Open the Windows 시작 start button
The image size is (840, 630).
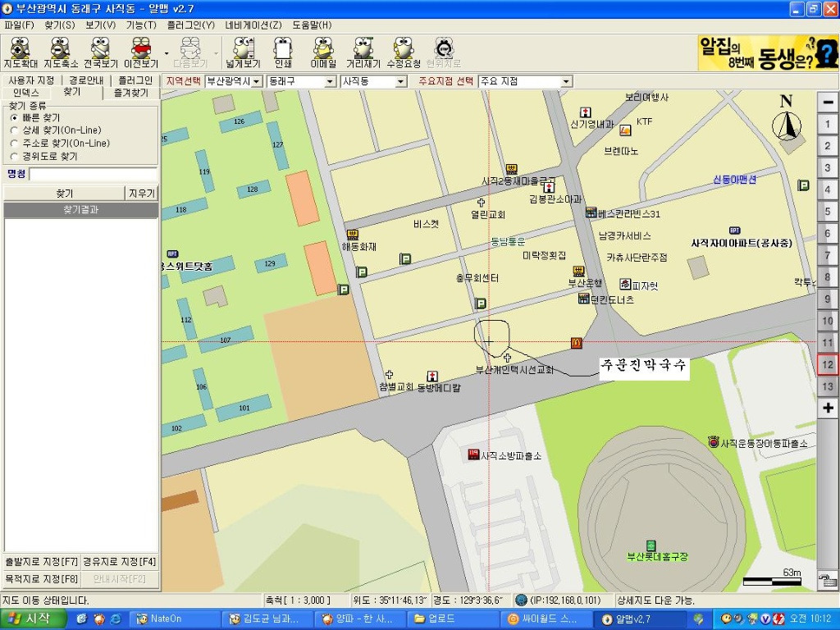(x=33, y=619)
